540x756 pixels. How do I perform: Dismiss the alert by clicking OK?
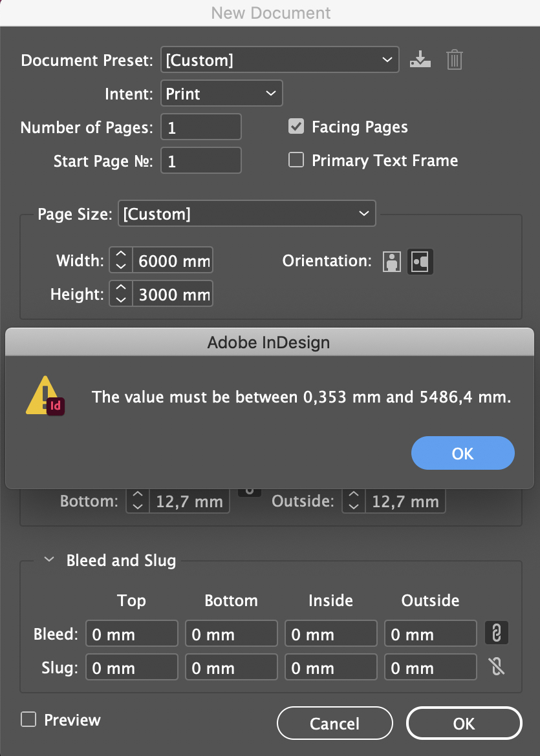coord(462,453)
